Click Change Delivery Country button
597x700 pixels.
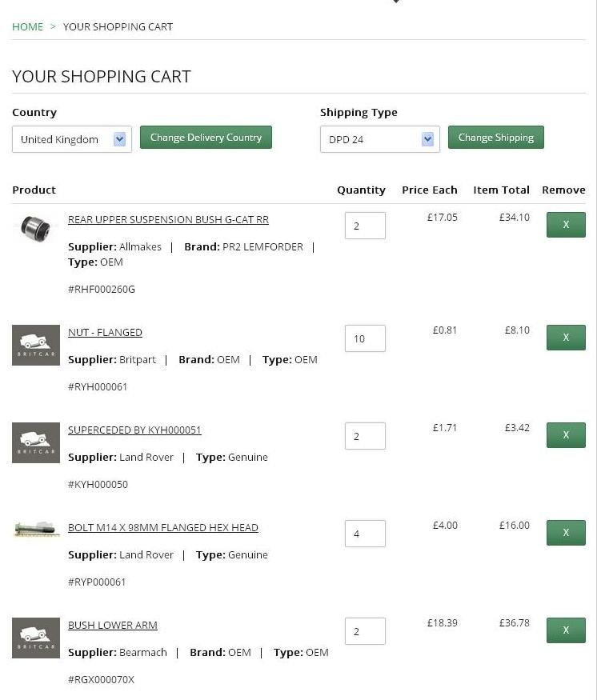(x=206, y=137)
